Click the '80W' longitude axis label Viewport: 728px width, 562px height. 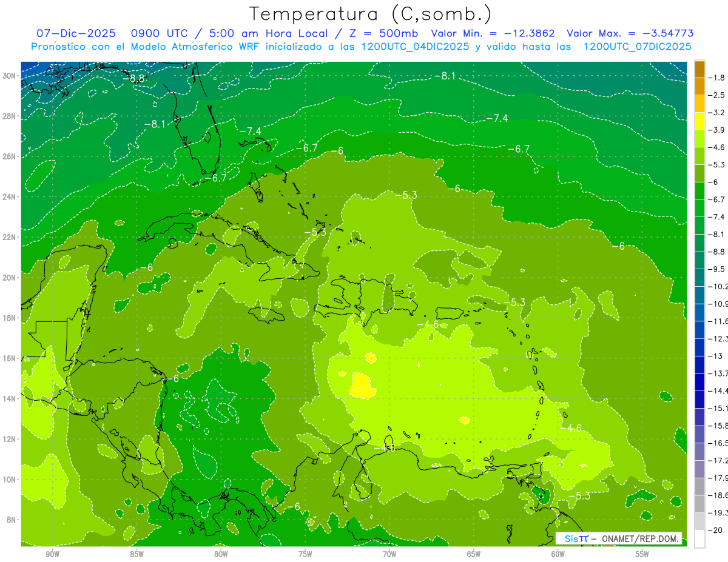point(221,554)
